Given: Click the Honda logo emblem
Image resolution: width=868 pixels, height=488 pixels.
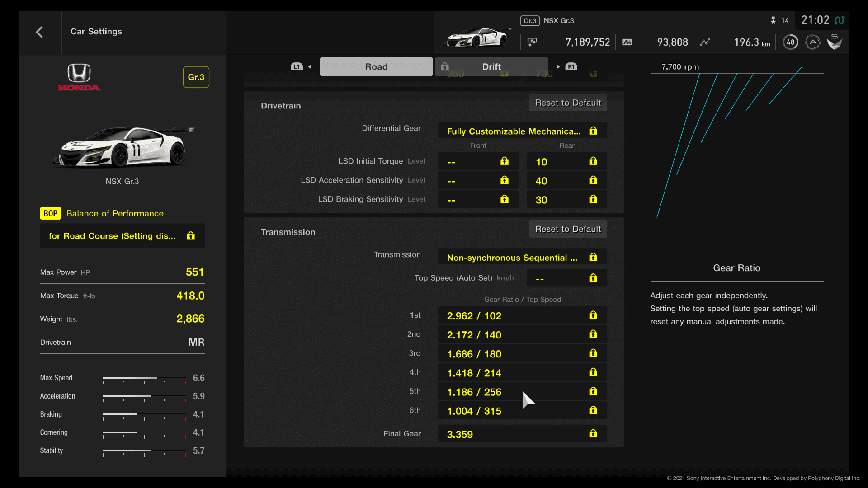Looking at the screenshot, I should [x=79, y=77].
